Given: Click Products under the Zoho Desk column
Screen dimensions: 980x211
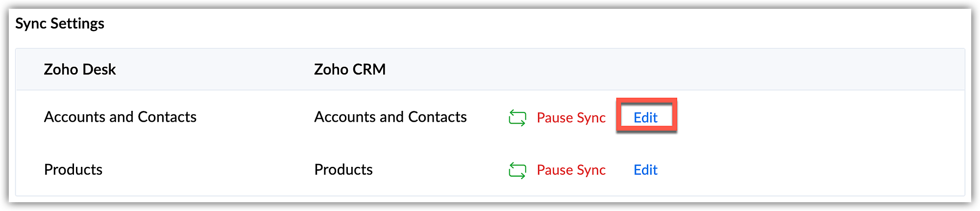Looking at the screenshot, I should 73,169.
